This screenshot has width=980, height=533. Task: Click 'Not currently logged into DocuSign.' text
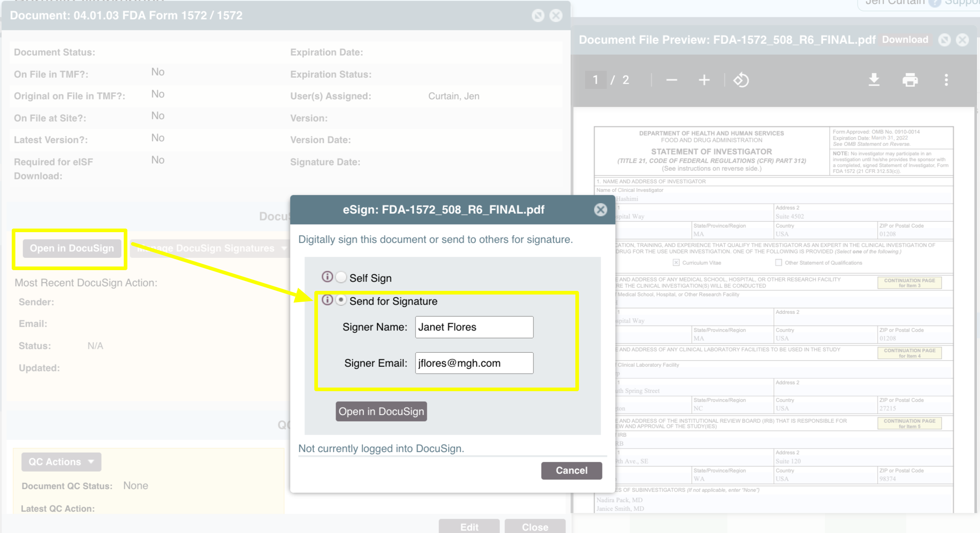[x=381, y=449]
